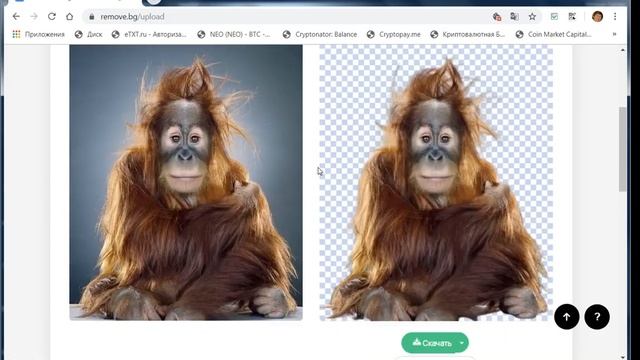Open the eTXT.ru bookmark
This screenshot has width=640, height=360.
149,34
